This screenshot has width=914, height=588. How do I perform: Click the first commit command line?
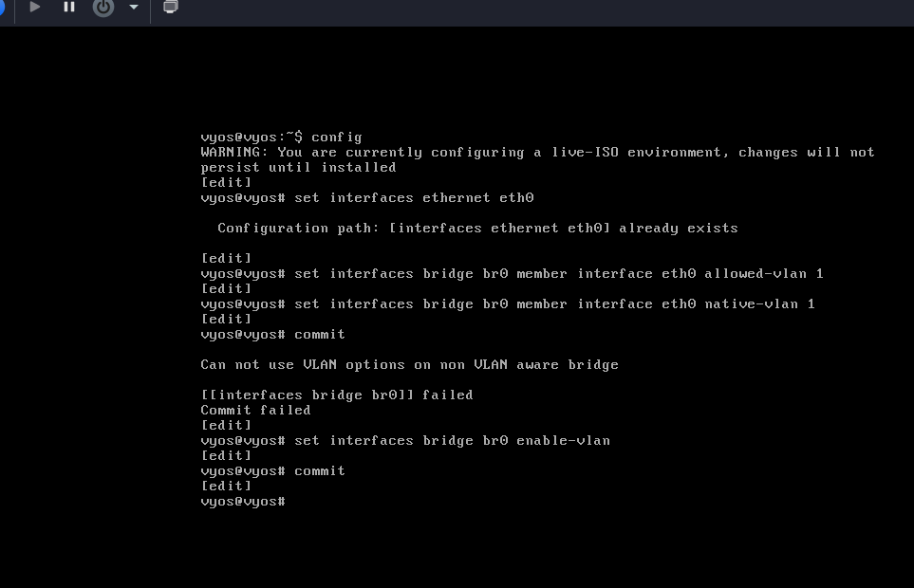[x=273, y=335]
